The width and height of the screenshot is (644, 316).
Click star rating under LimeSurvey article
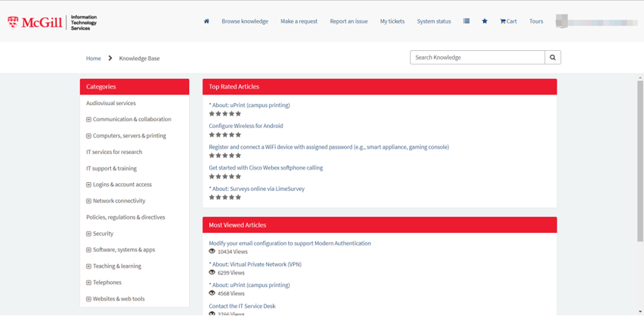225,197
